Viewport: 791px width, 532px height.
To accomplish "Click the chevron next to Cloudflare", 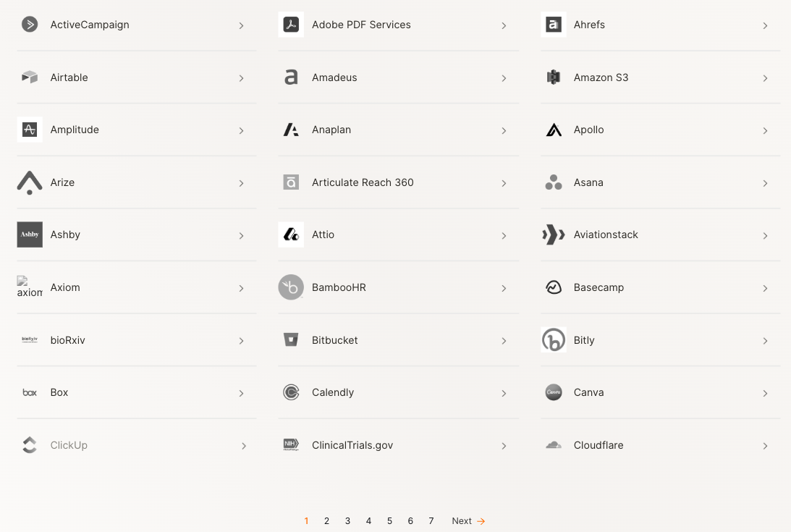I will pos(765,446).
